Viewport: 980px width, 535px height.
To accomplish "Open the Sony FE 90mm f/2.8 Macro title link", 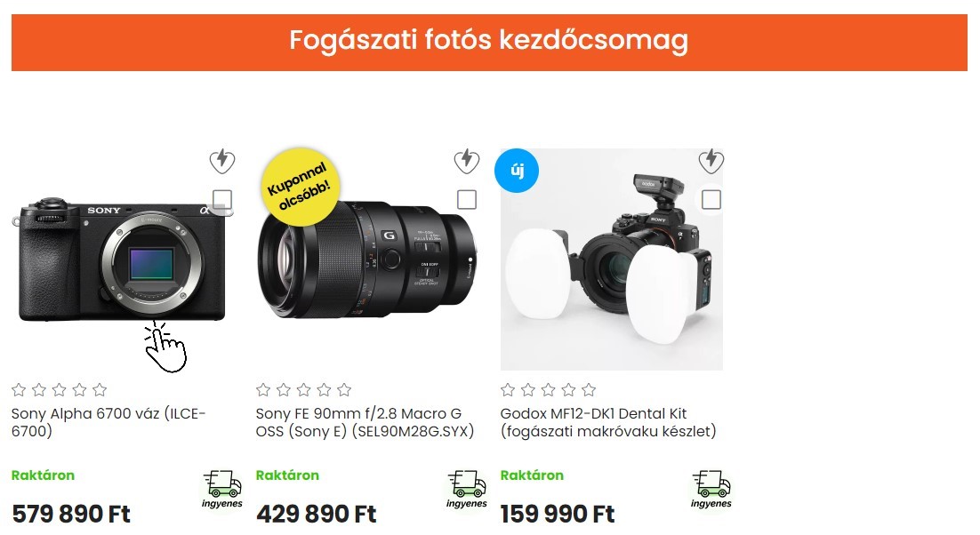I will click(365, 423).
